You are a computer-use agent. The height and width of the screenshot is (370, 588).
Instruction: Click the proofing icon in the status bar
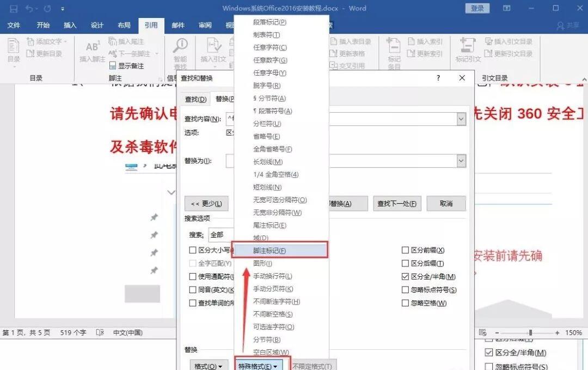(x=100, y=332)
